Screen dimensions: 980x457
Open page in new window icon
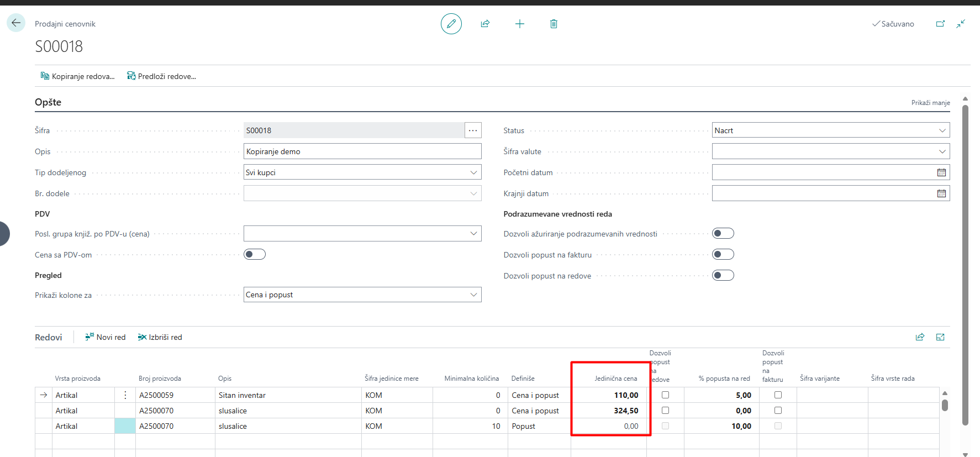point(940,24)
